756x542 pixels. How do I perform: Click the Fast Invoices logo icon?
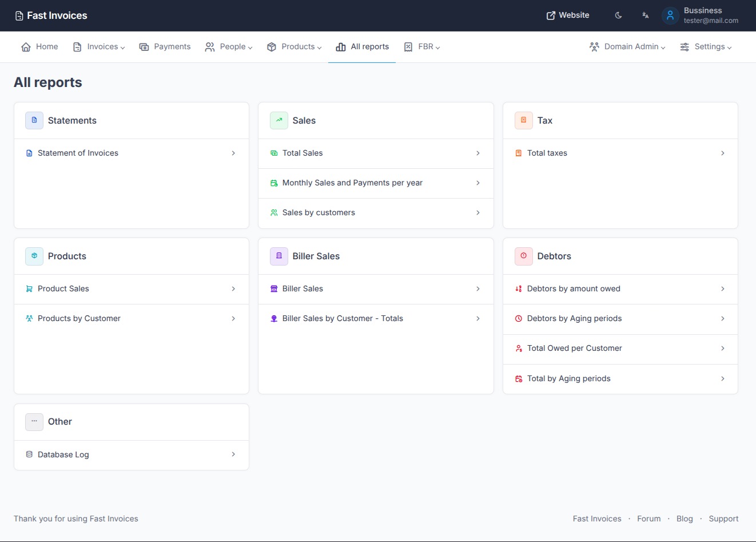coord(19,16)
